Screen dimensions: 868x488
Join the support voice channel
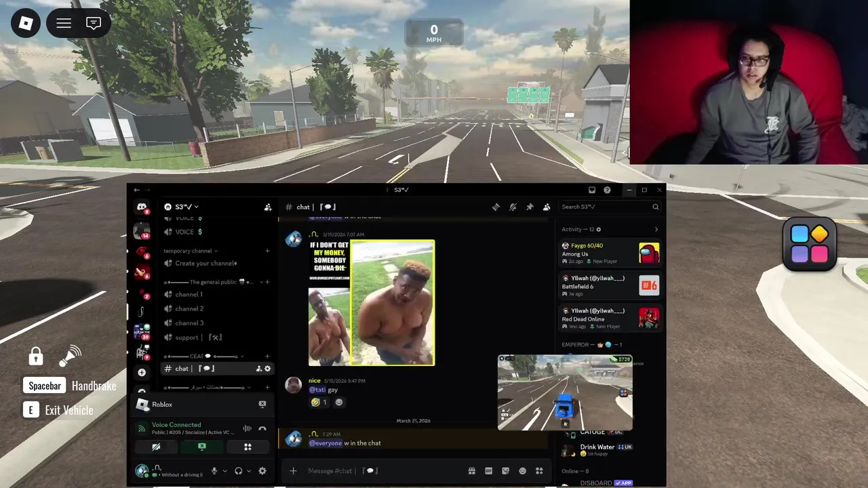tap(217, 337)
